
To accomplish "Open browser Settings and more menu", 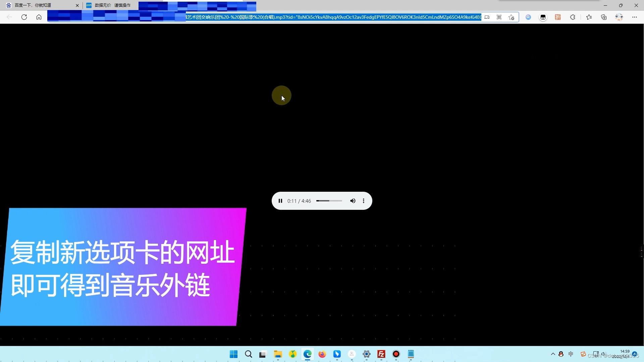I will tap(635, 17).
